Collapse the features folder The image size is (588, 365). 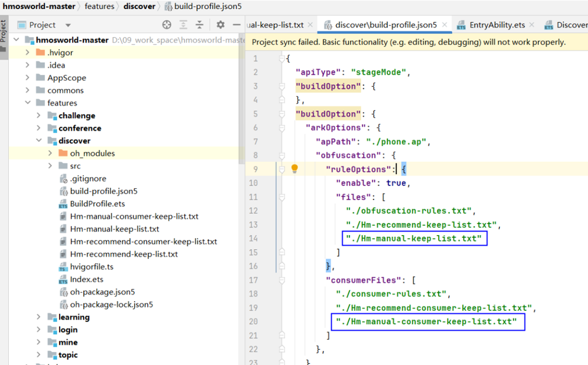(28, 103)
